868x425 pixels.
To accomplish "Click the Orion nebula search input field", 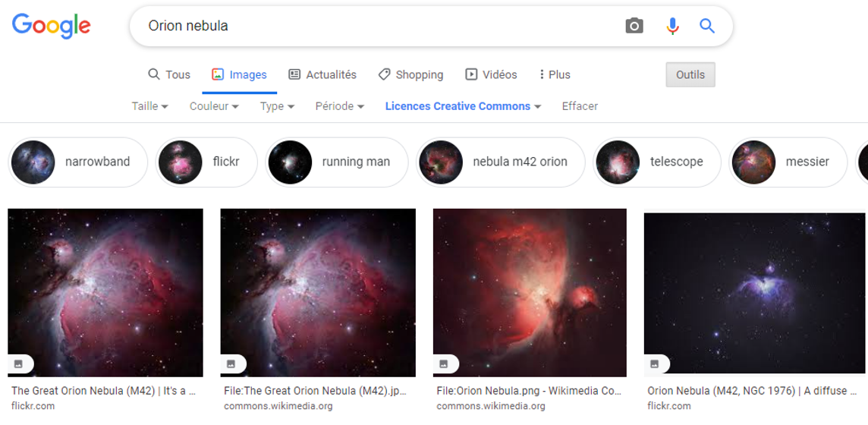I will [379, 26].
